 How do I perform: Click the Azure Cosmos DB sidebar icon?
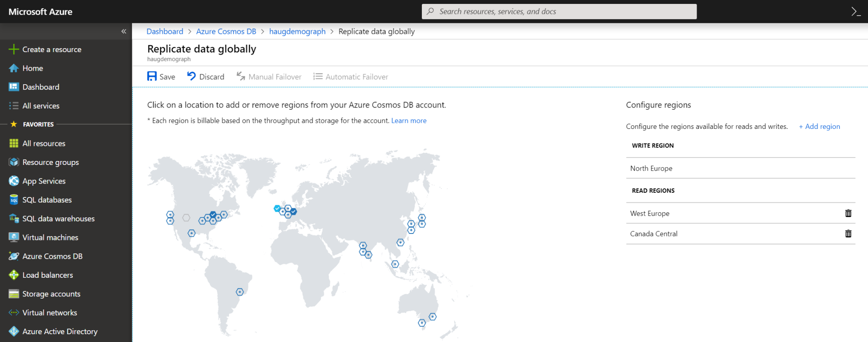14,256
